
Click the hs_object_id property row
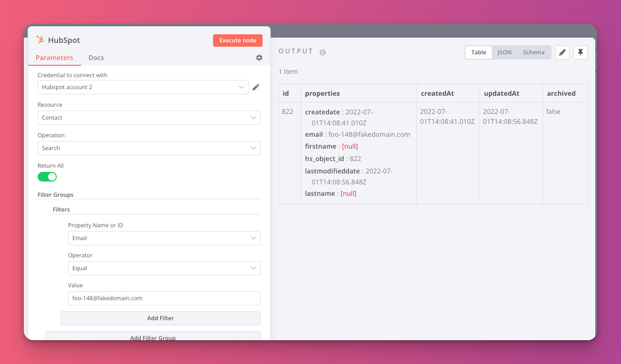pyautogui.click(x=333, y=159)
